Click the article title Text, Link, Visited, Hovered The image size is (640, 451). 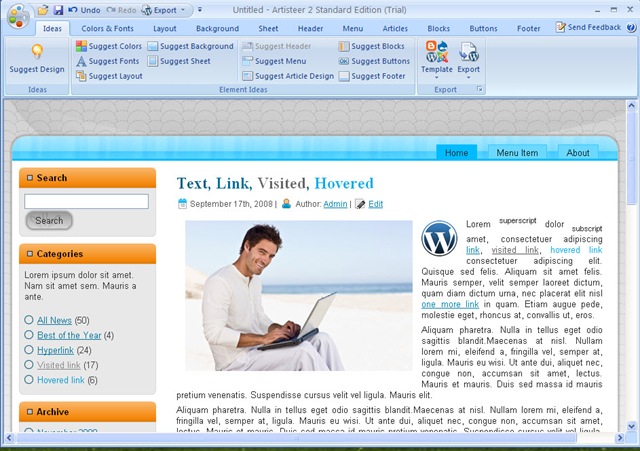coord(275,184)
